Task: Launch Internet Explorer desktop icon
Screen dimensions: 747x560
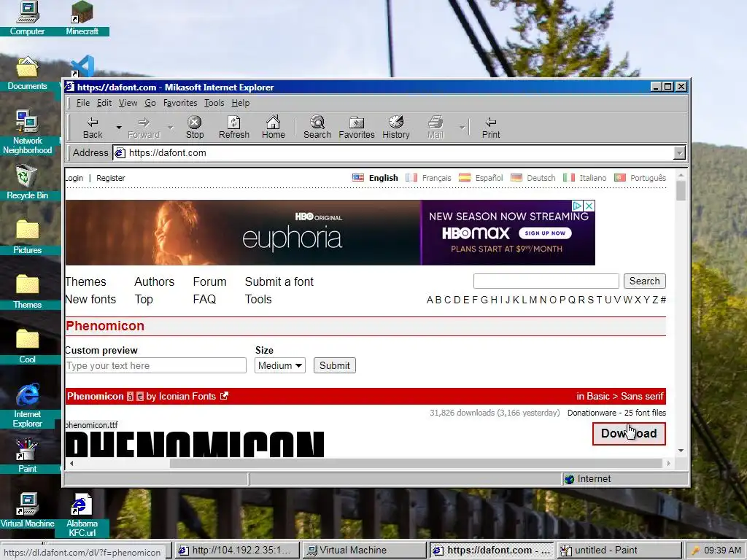Action: 27,405
